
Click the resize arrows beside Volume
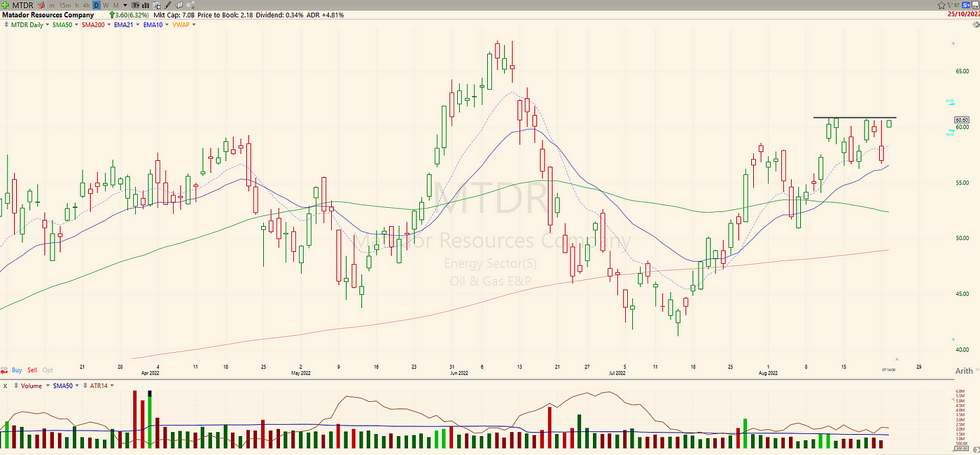(x=16, y=385)
